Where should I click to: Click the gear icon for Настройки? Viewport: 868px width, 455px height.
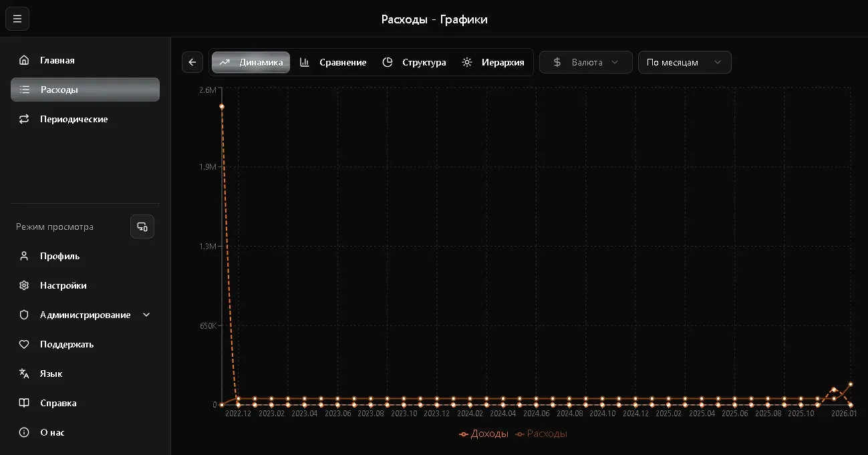coord(24,285)
